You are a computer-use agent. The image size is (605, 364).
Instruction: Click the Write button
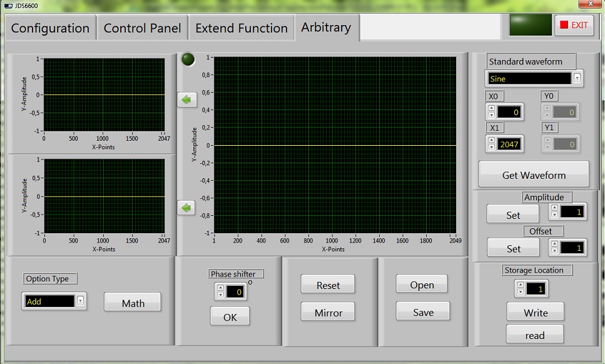tap(536, 312)
